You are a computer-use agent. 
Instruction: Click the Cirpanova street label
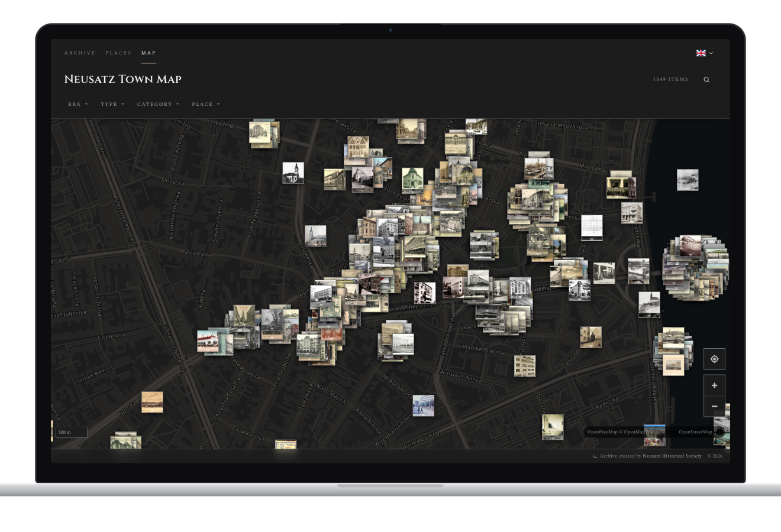[x=111, y=336]
